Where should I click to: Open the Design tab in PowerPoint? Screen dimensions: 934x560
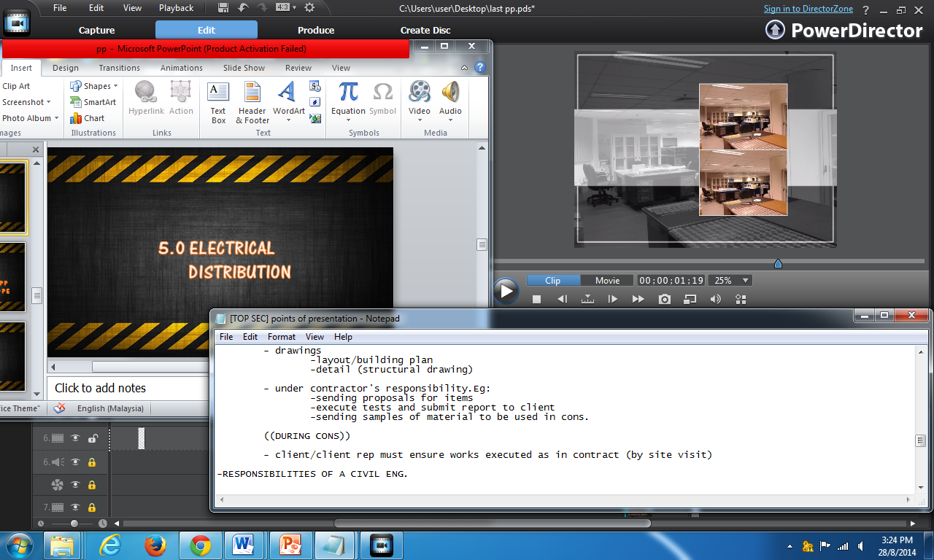point(66,68)
